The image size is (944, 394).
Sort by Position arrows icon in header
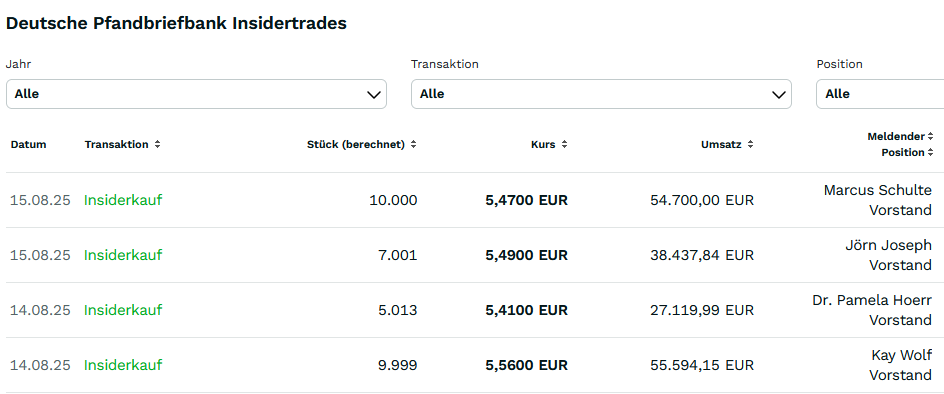[930, 152]
